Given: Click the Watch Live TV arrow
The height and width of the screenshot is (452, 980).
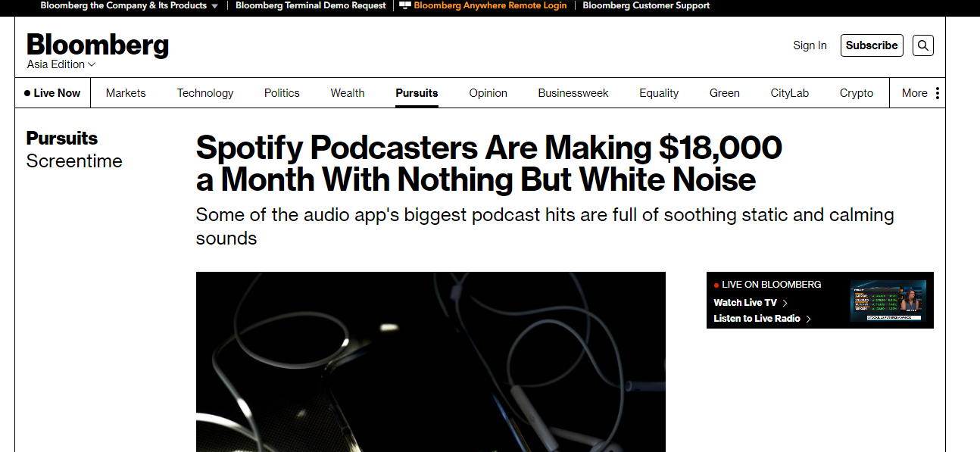Looking at the screenshot, I should [785, 303].
